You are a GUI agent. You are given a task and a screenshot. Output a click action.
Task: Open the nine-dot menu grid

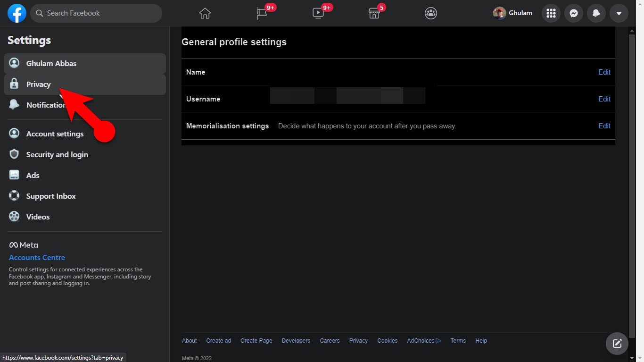(551, 13)
